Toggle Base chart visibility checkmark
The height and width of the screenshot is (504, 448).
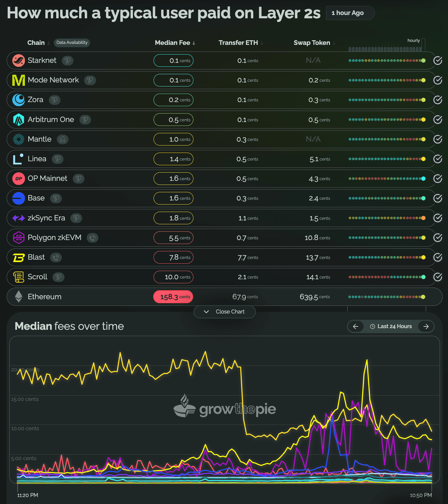(438, 198)
